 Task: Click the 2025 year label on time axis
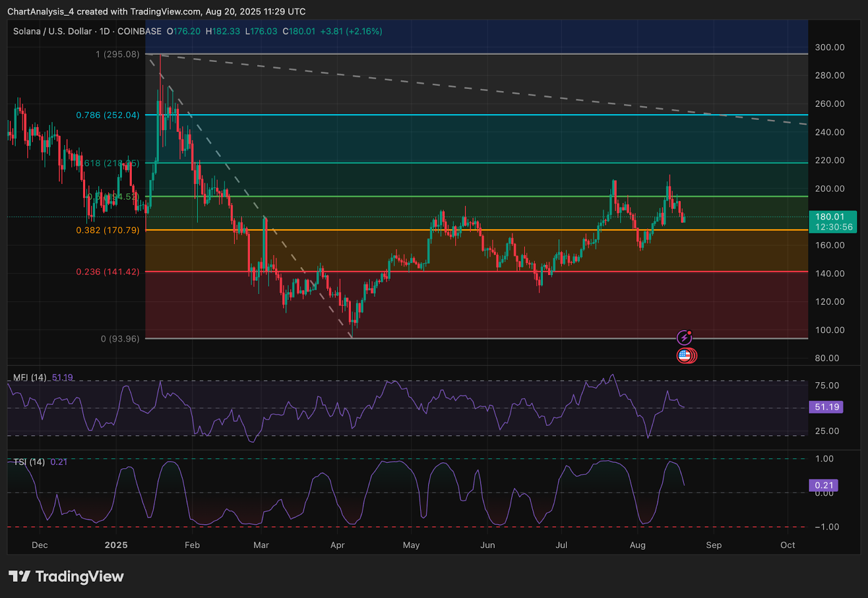pyautogui.click(x=116, y=545)
